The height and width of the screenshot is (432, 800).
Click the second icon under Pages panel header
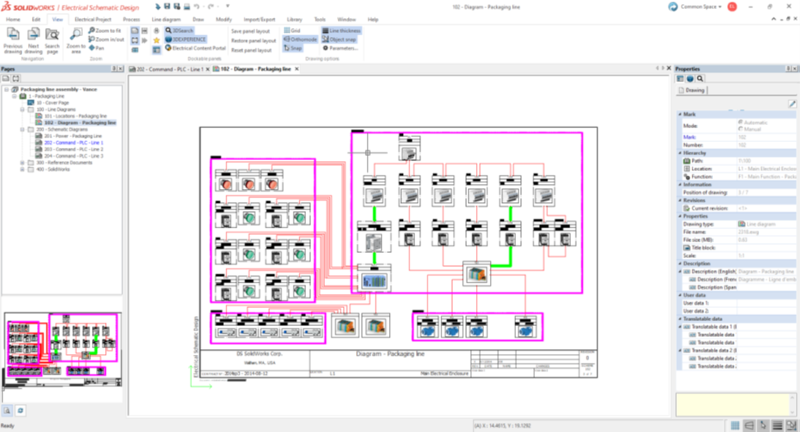16,79
